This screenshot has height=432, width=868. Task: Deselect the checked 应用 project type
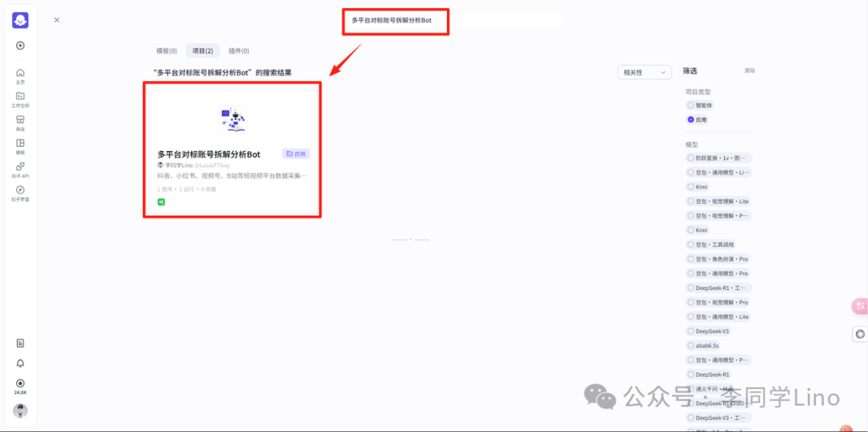697,120
